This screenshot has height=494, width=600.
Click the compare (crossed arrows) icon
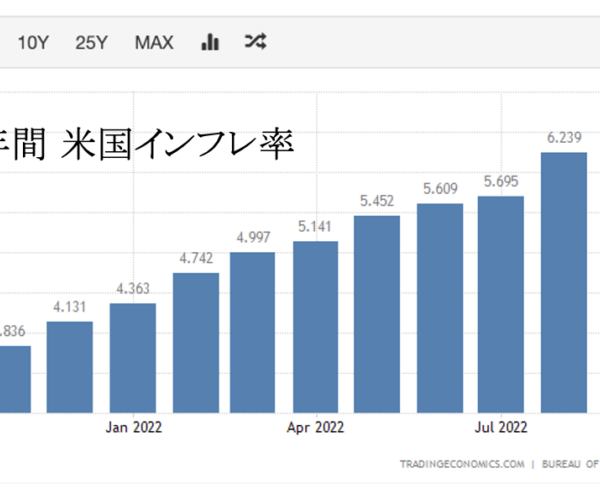(x=255, y=42)
